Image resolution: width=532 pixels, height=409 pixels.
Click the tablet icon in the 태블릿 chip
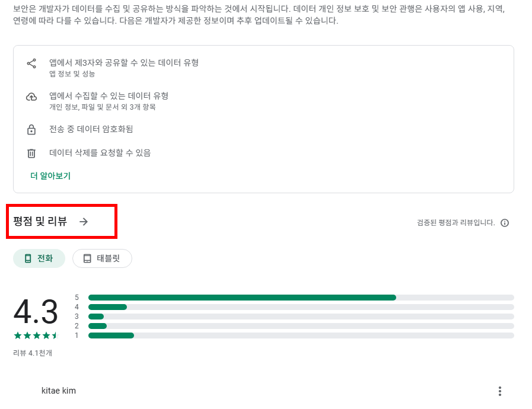[85, 258]
